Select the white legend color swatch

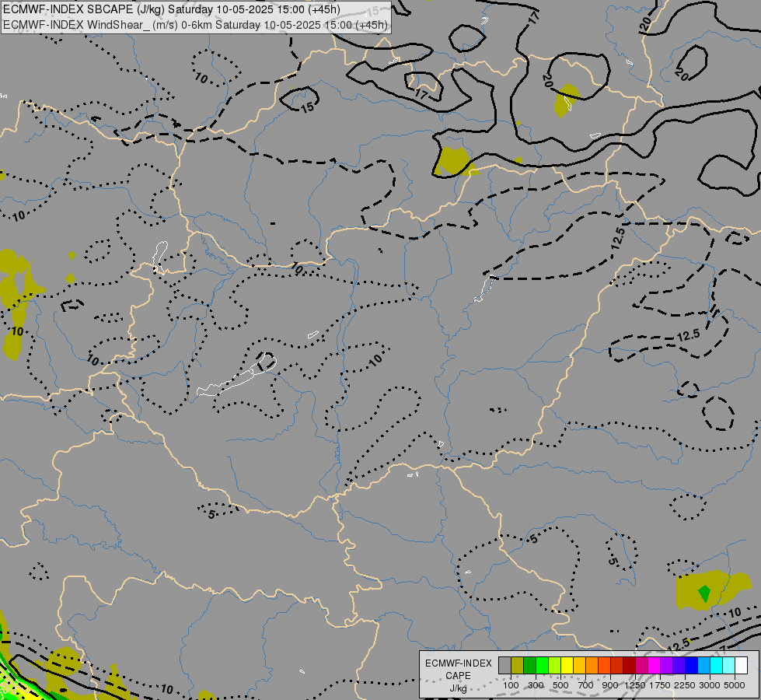pyautogui.click(x=741, y=665)
